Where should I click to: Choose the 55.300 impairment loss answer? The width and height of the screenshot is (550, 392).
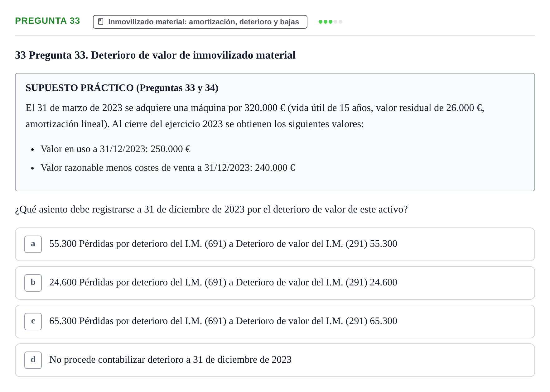(275, 244)
